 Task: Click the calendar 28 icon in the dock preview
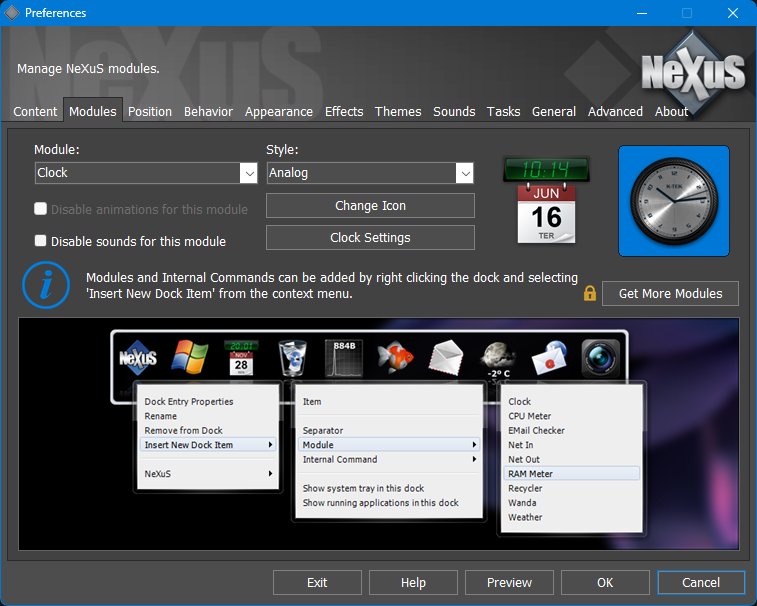[241, 358]
